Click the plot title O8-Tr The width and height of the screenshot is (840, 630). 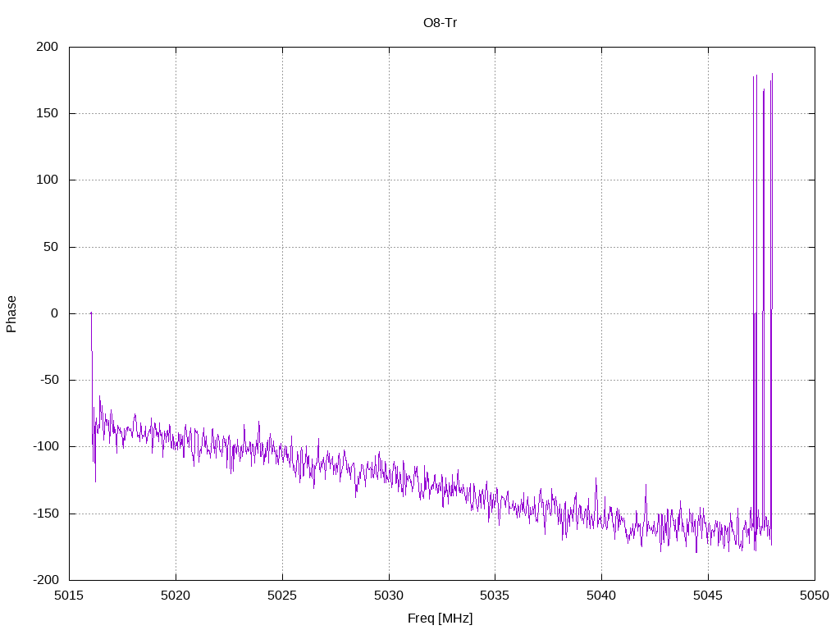pos(440,23)
